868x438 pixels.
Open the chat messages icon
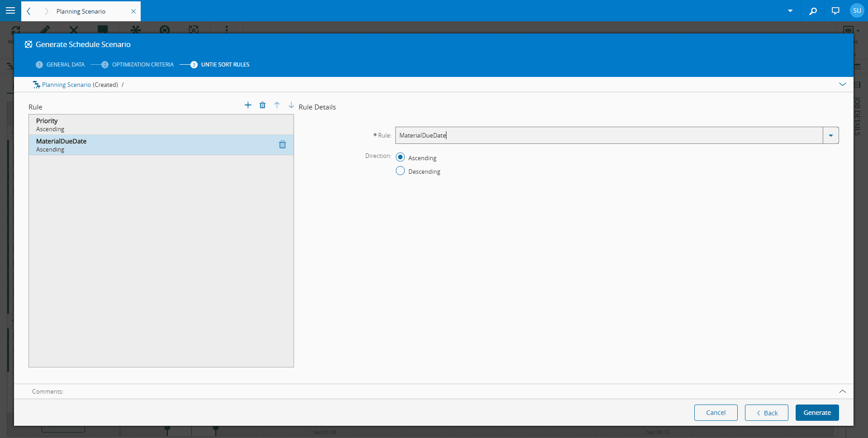pos(835,11)
